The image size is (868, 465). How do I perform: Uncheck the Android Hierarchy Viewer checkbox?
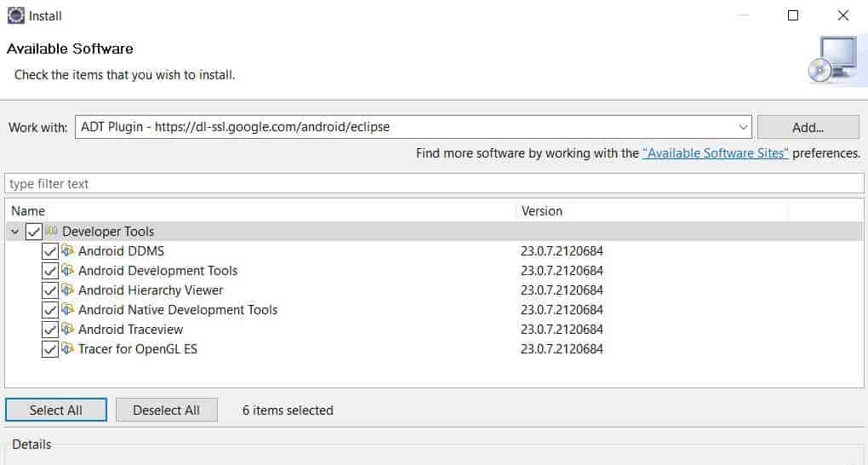coord(50,290)
